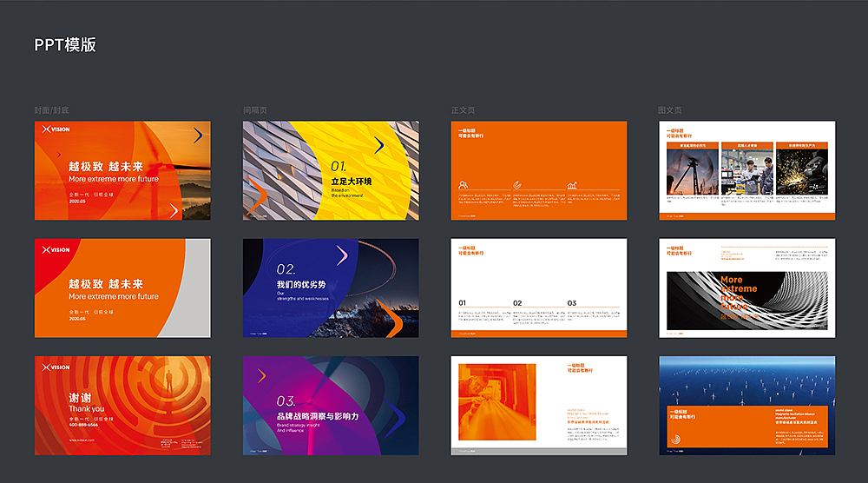Select the '封面/封底' column label

pyautogui.click(x=51, y=110)
